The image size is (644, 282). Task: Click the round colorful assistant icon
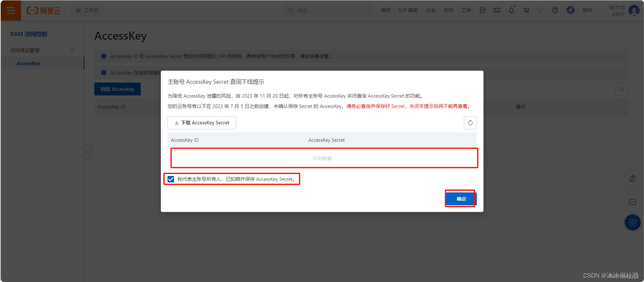570,10
